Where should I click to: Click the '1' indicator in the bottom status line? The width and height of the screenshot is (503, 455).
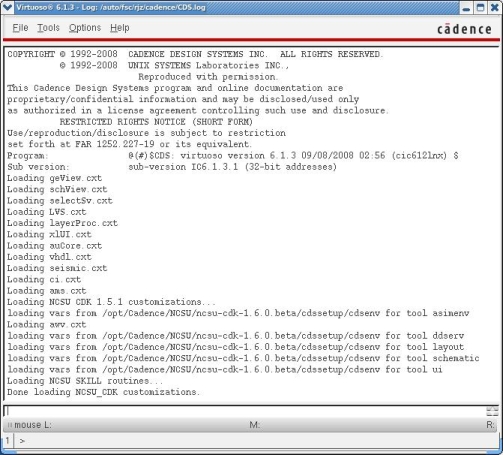[x=7, y=441]
